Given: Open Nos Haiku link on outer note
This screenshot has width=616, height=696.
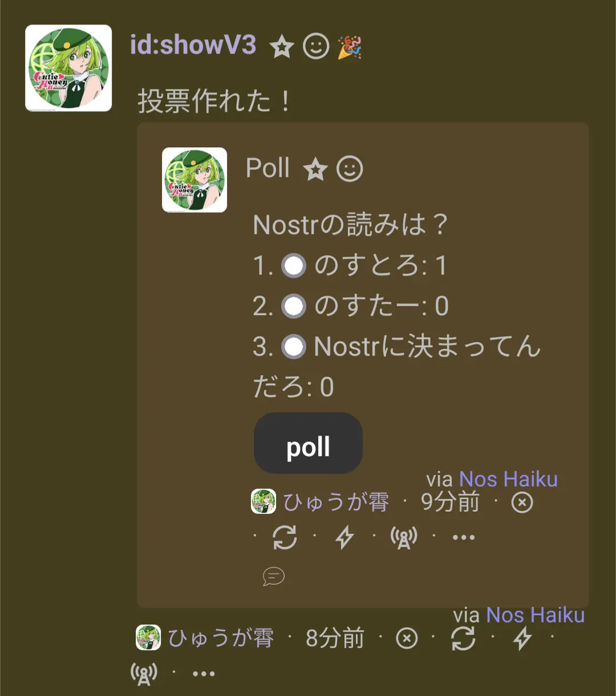Looking at the screenshot, I should [535, 615].
